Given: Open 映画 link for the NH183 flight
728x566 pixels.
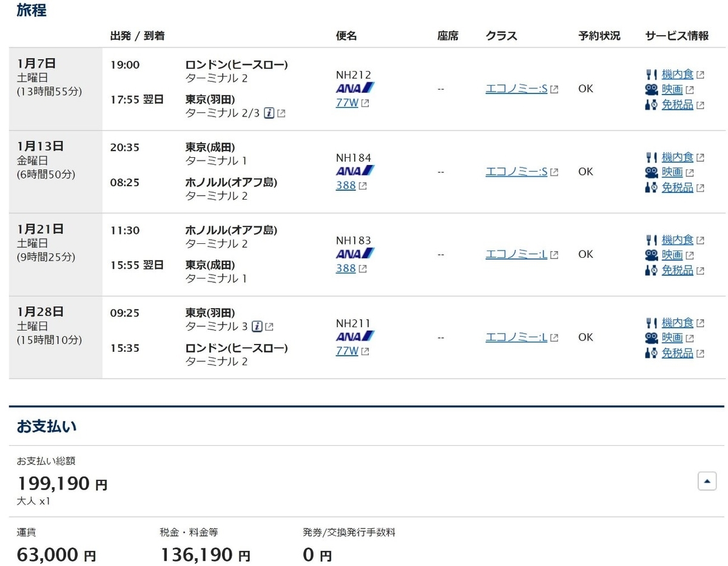Looking at the screenshot, I should tap(672, 255).
